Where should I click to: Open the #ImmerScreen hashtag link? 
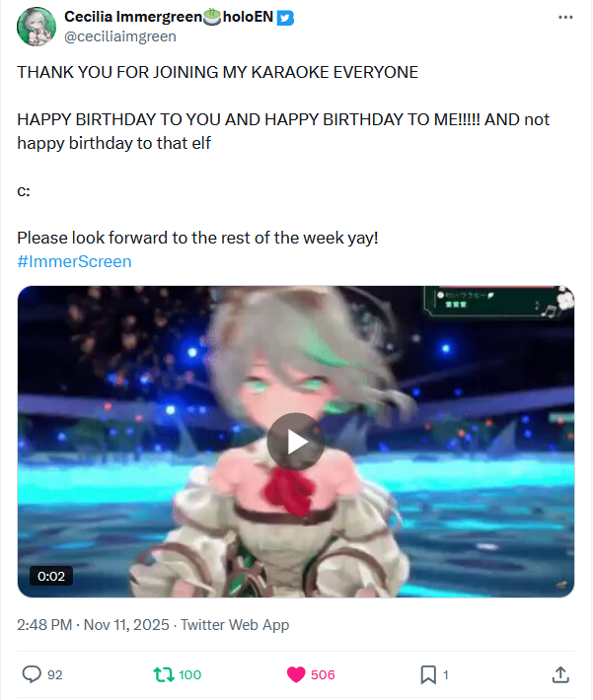point(74,261)
